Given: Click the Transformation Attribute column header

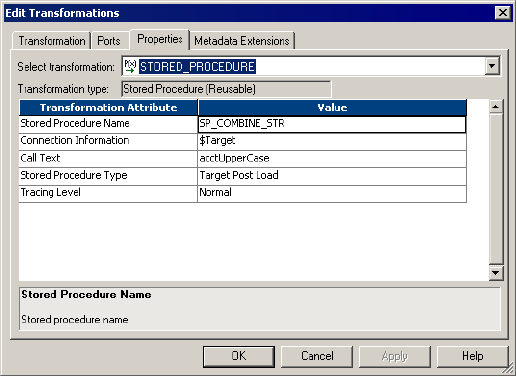Looking at the screenshot, I should pos(109,108).
